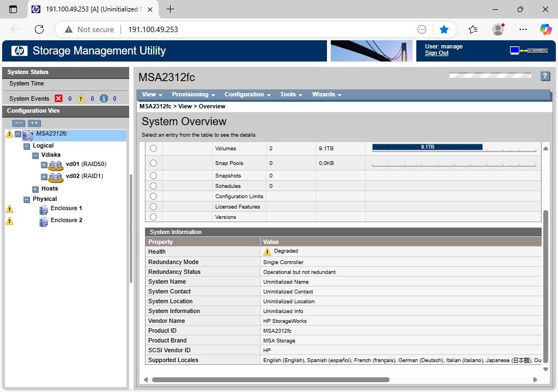558x392 pixels.
Task: Click the vertical scrollbar up arrow
Action: (x=545, y=148)
